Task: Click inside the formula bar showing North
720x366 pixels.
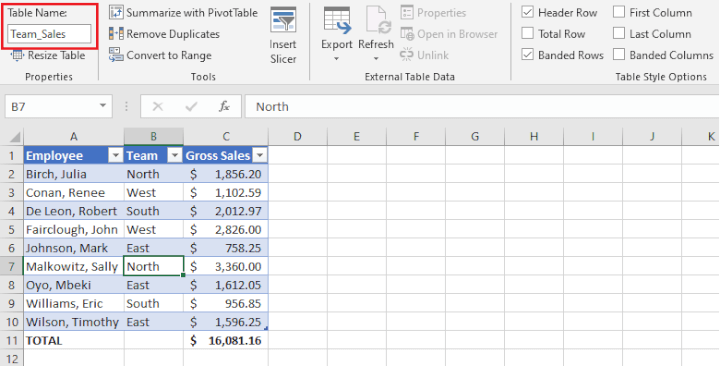Action: pyautogui.click(x=482, y=107)
